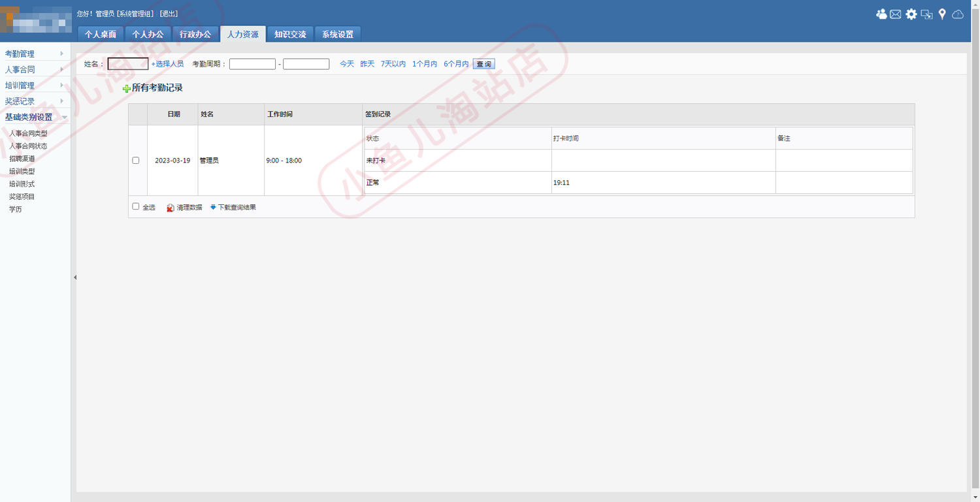
Task: Click 下载查询结果 link text
Action: (237, 208)
